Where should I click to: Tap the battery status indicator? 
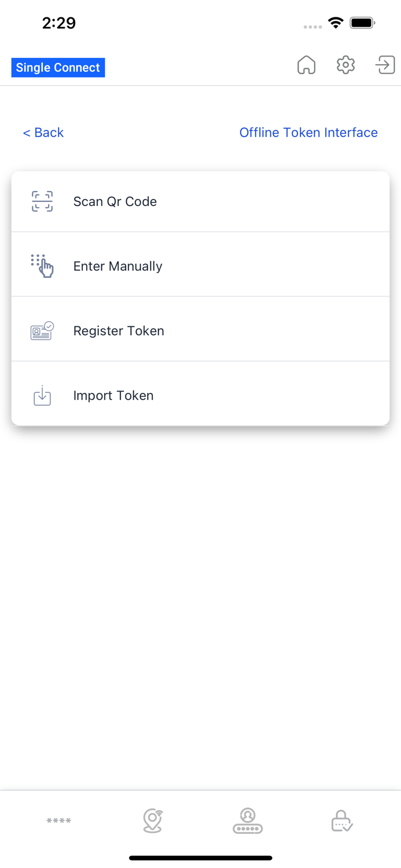364,23
